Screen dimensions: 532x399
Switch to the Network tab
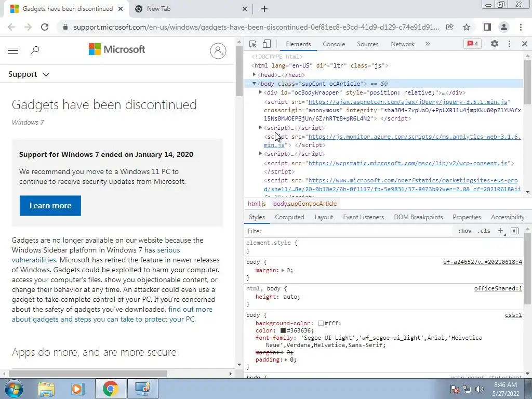[x=403, y=44]
